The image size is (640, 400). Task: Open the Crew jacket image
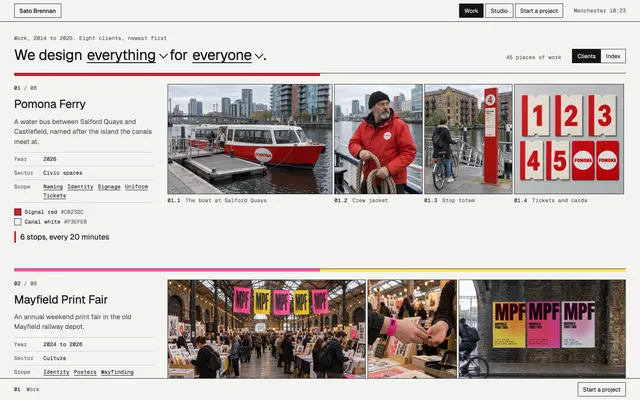pos(378,139)
